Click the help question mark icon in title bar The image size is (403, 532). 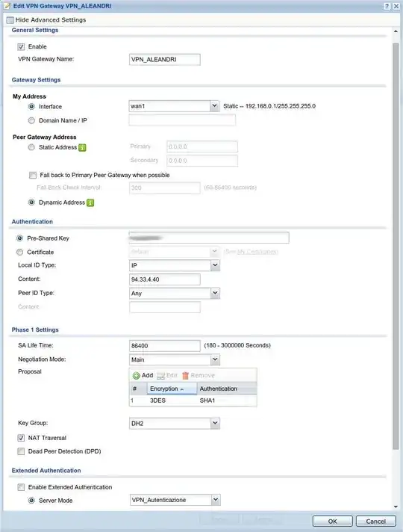coord(387,6)
